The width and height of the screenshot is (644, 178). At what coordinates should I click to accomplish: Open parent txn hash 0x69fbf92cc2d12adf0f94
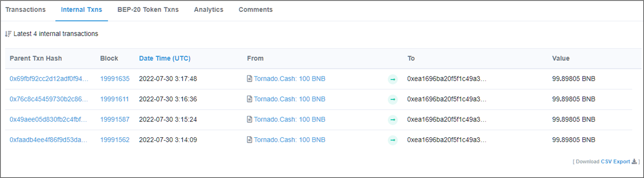(x=49, y=79)
